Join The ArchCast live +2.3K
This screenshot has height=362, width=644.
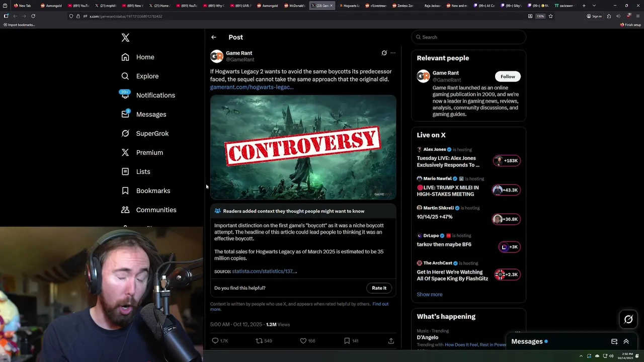click(x=508, y=275)
